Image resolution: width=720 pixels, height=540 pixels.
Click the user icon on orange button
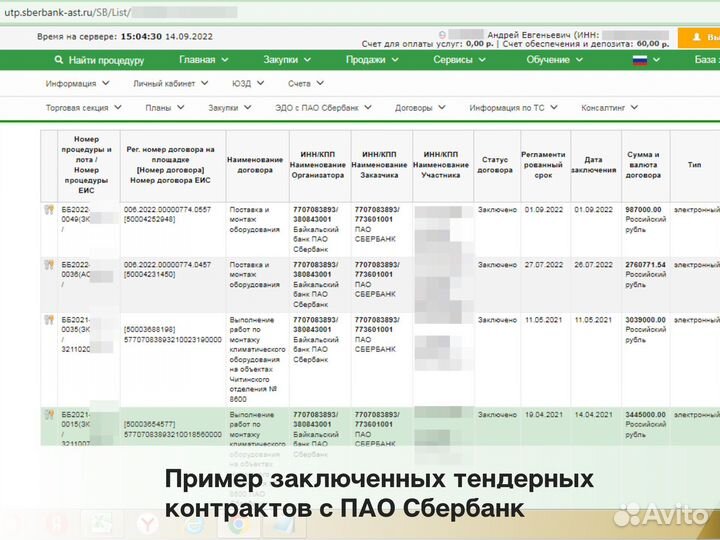pos(697,37)
